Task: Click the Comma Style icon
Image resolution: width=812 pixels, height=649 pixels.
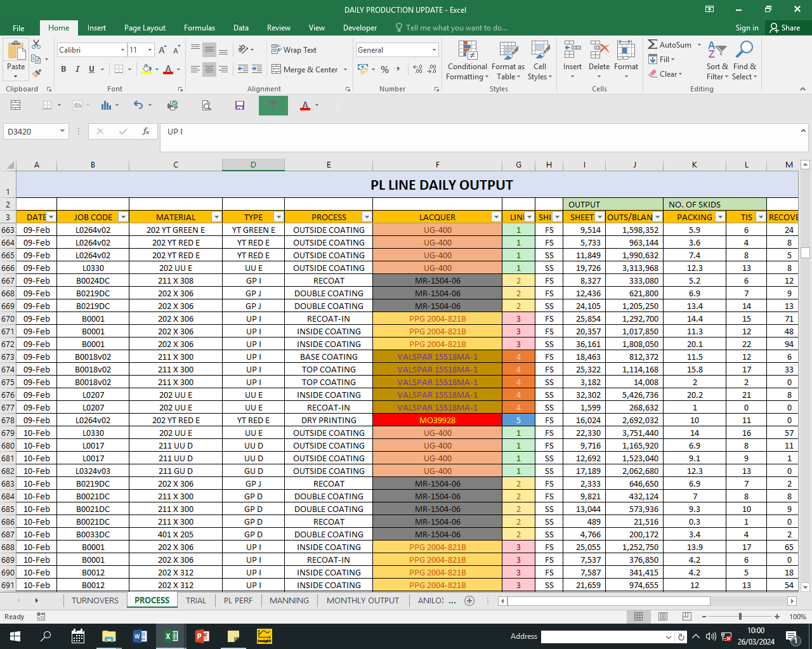Action: (x=398, y=69)
